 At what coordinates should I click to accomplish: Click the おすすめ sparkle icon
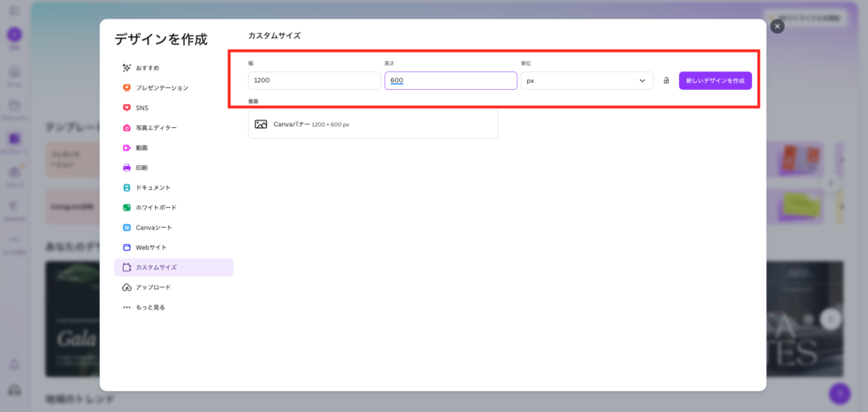(x=126, y=68)
